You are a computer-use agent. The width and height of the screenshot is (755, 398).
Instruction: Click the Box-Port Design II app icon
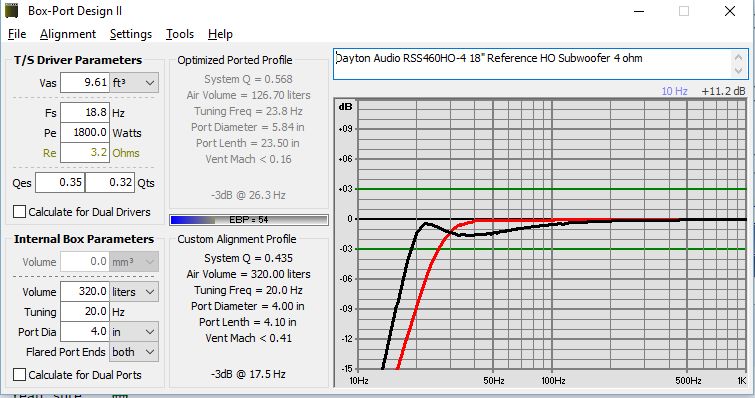tap(12, 10)
